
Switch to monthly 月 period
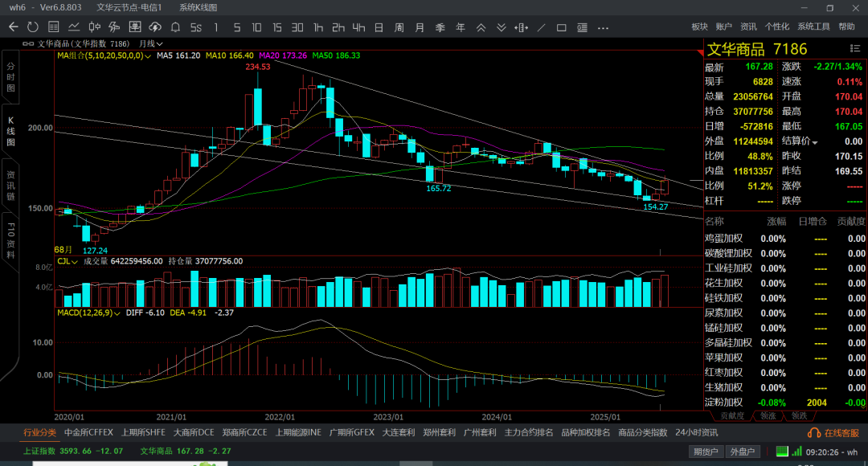420,27
